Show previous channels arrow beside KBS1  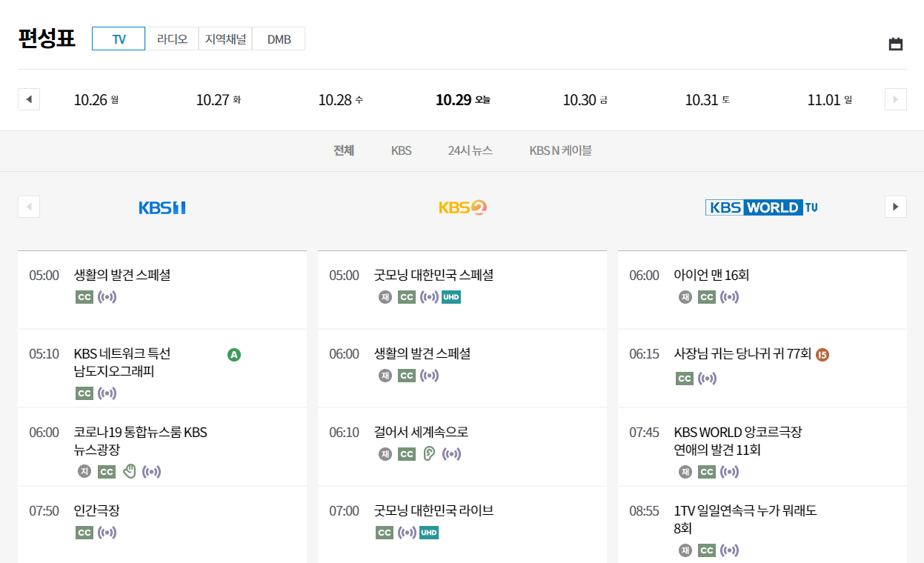(x=29, y=207)
